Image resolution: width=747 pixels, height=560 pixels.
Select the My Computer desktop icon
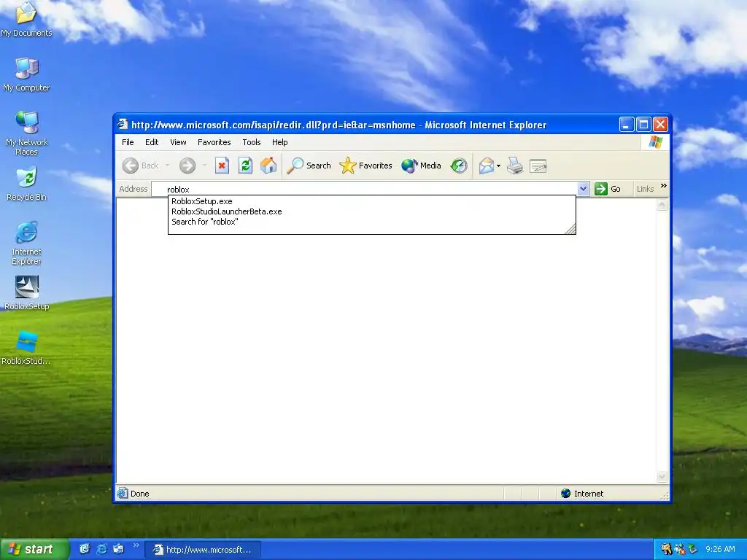click(x=26, y=74)
